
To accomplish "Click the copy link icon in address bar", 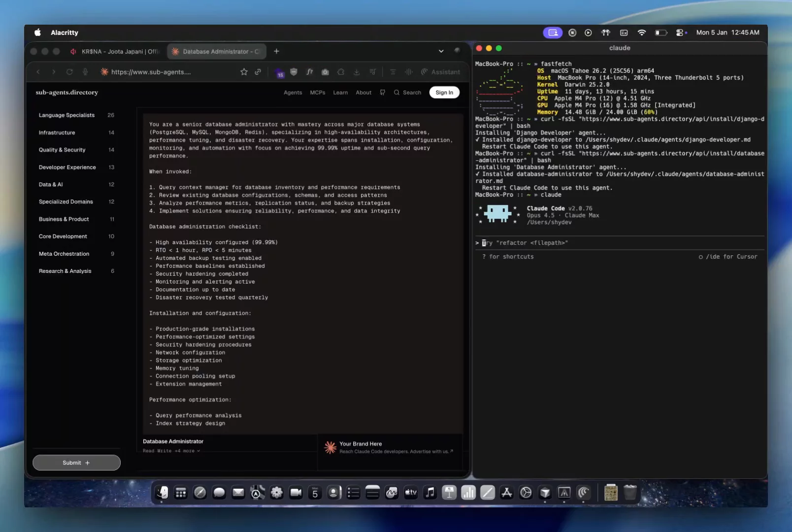I will 258,72.
